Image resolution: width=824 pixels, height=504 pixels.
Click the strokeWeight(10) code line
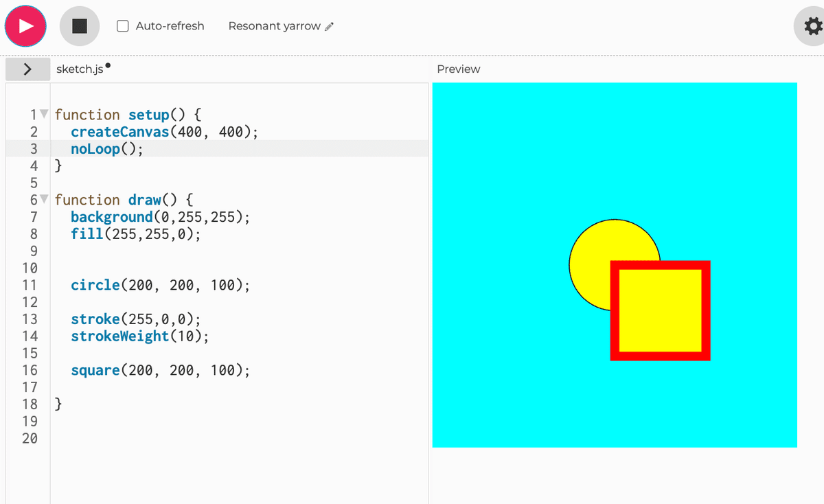coord(139,336)
